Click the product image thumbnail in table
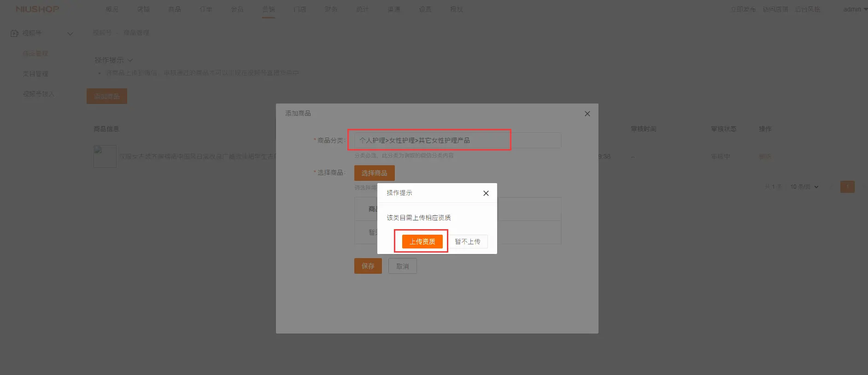 105,156
